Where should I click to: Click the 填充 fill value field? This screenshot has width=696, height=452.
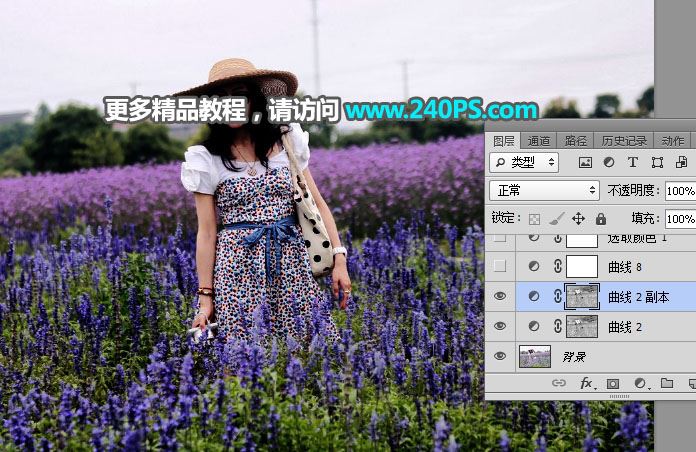[x=680, y=218]
